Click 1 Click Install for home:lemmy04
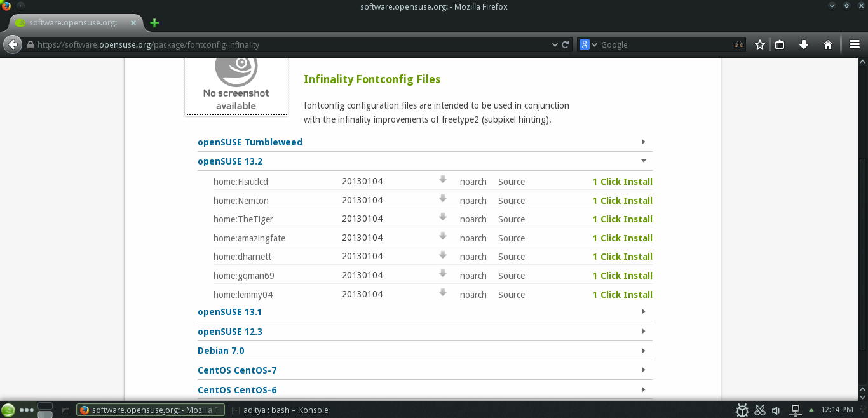Image resolution: width=868 pixels, height=418 pixels. [x=622, y=295]
